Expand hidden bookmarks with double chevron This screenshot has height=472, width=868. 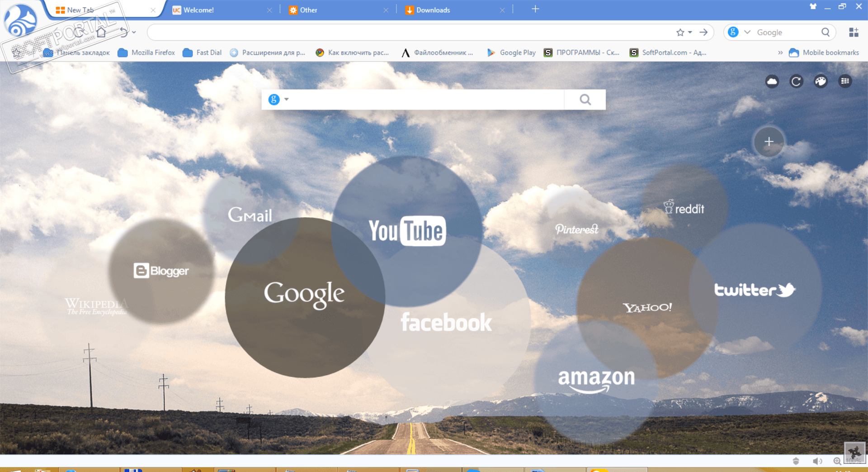pyautogui.click(x=780, y=52)
